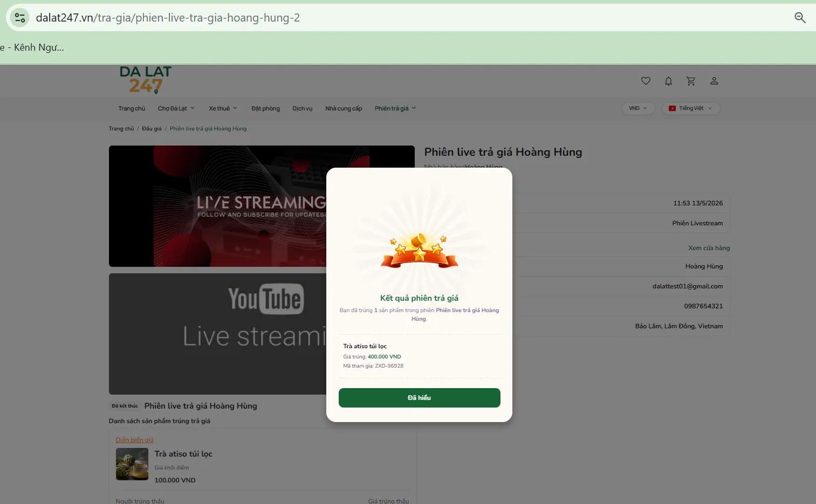Screen dimensions: 816x504
Task: Click the Vietnam flag language icon
Action: click(672, 108)
